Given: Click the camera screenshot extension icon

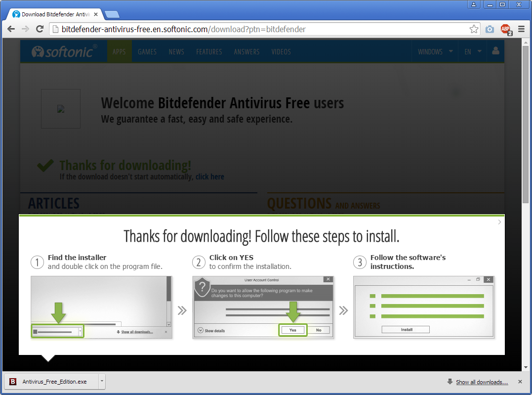Looking at the screenshot, I should point(490,29).
